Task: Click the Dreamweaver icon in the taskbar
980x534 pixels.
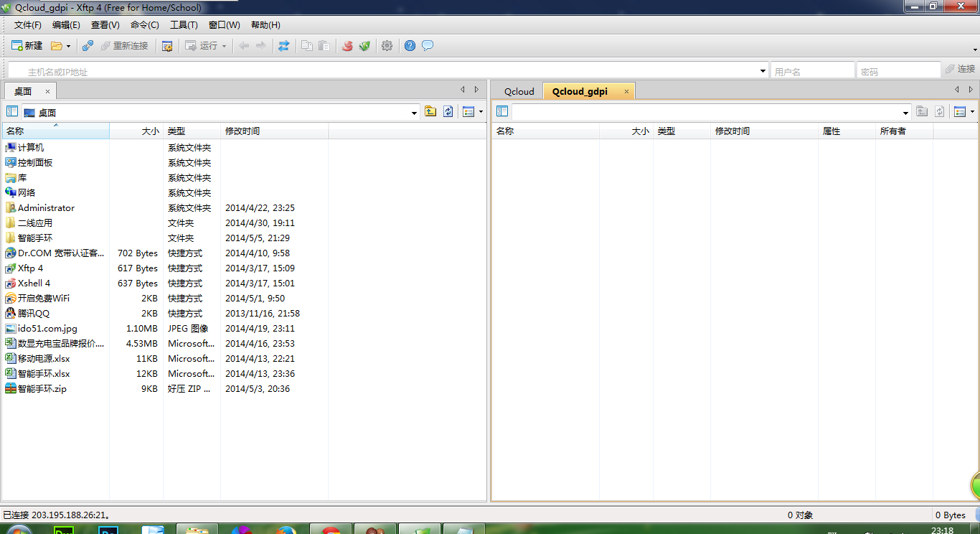Action: pos(65,530)
